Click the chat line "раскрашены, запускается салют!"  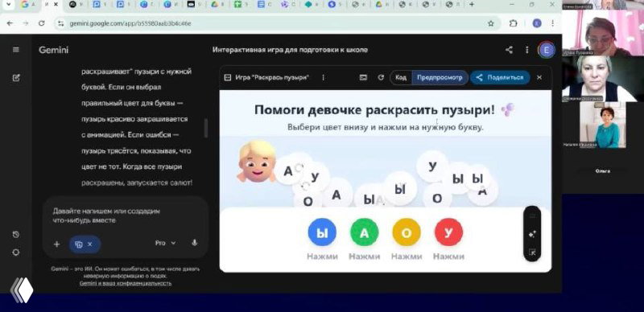click(x=137, y=183)
